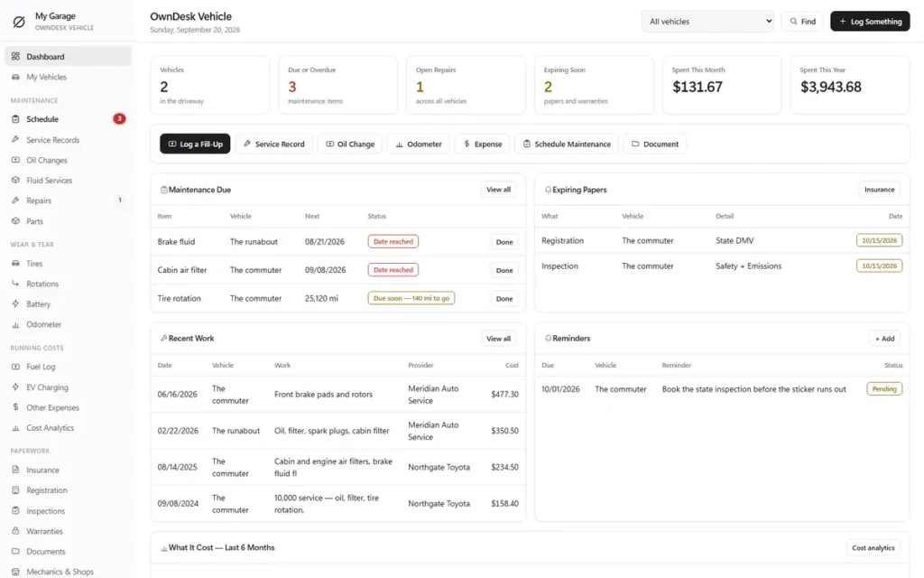Click Registration row's 10/15/2026 date badge

pos(879,240)
